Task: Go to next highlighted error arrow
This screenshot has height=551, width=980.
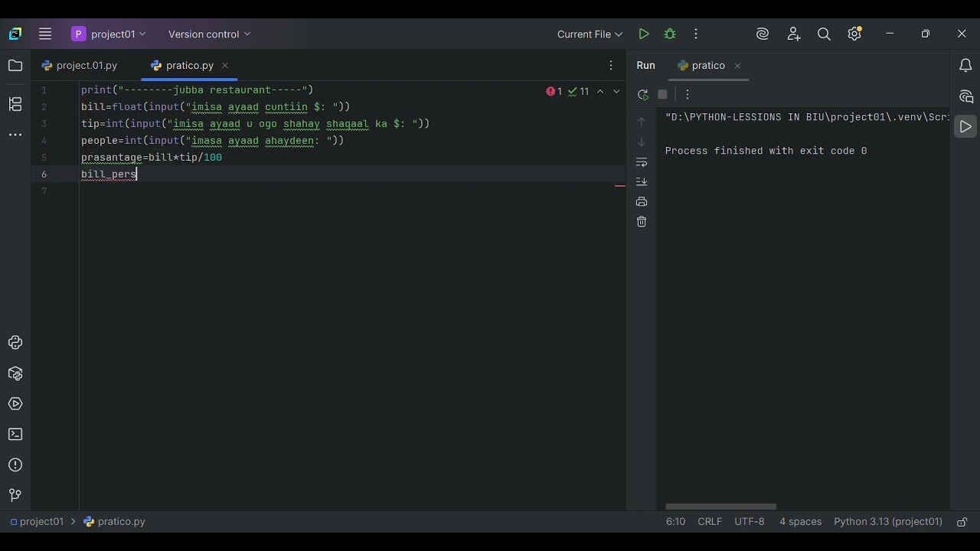Action: [x=616, y=91]
